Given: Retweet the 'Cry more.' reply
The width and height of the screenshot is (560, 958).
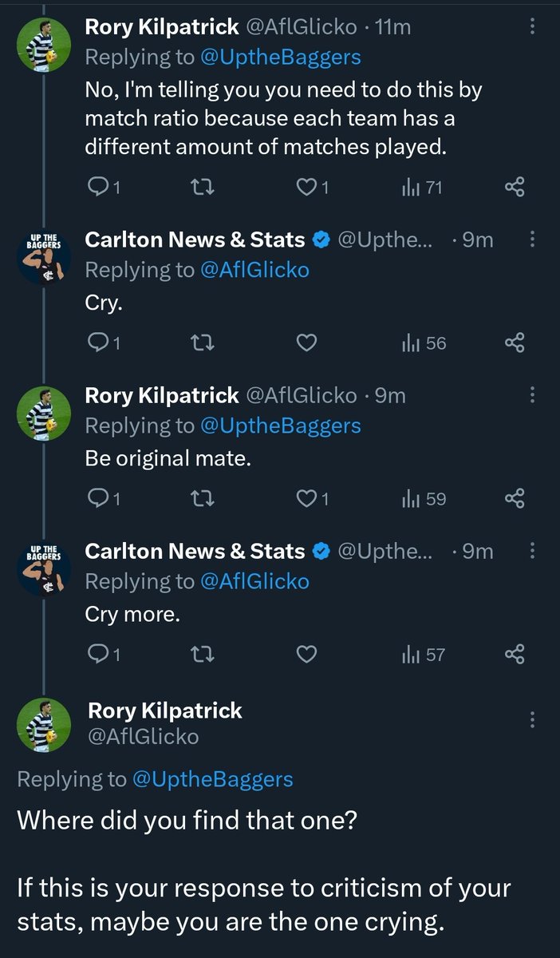Looking at the screenshot, I should tap(203, 655).
